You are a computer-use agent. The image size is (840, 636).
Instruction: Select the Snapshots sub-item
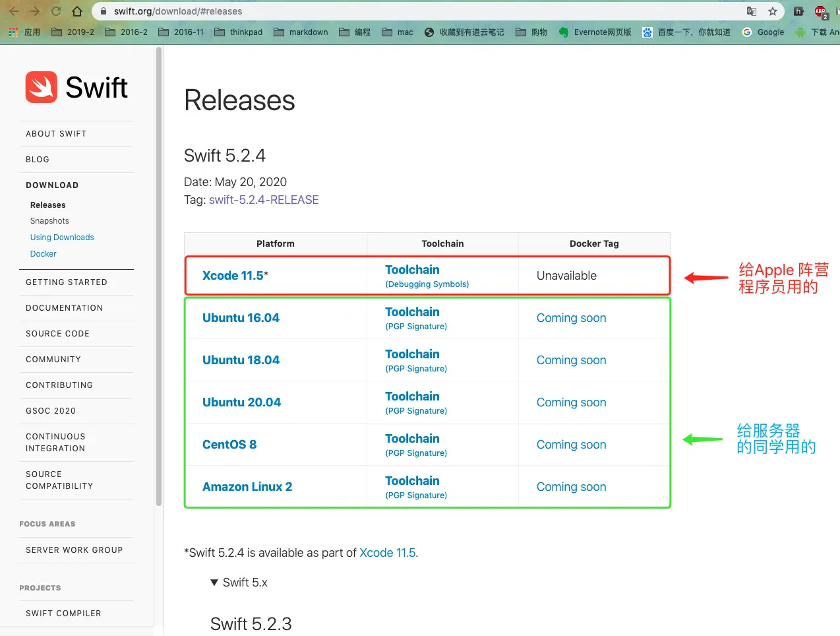point(49,221)
